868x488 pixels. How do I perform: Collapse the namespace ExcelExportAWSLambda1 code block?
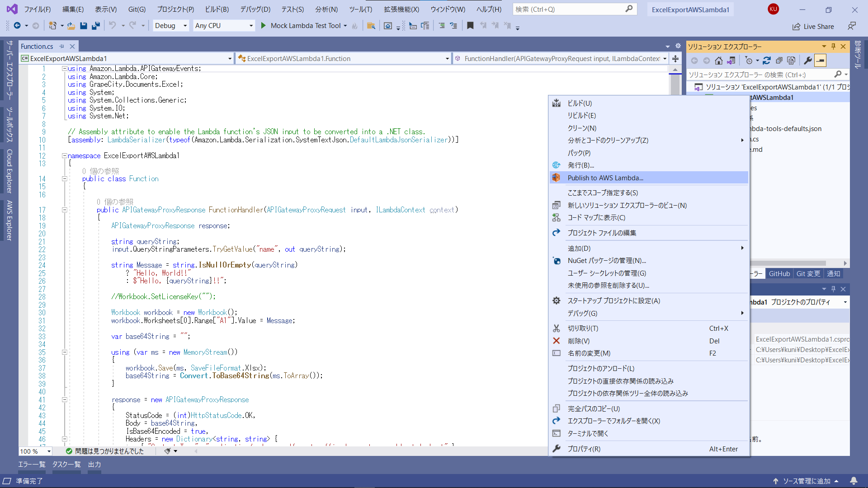point(65,155)
